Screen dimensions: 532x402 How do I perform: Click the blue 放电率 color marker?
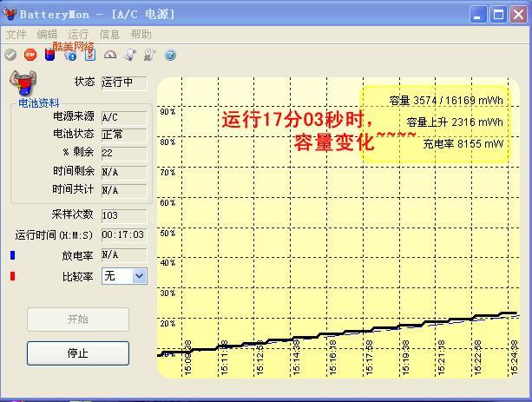click(x=12, y=255)
